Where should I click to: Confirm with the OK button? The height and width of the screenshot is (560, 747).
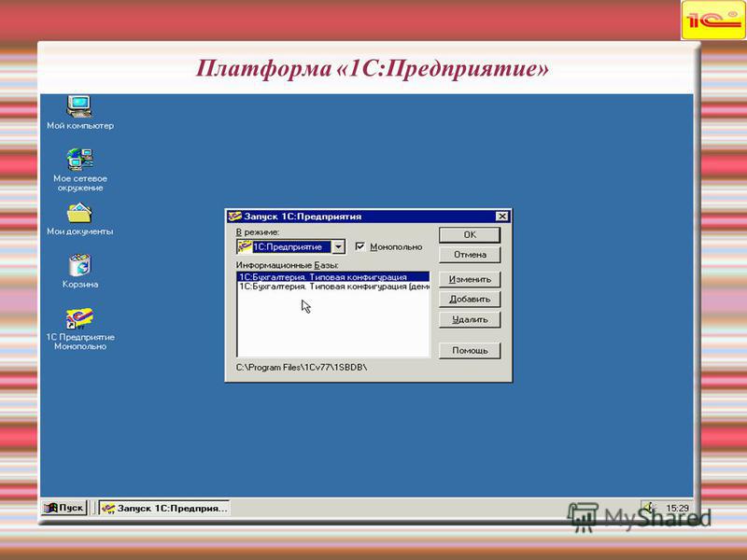pyautogui.click(x=470, y=235)
